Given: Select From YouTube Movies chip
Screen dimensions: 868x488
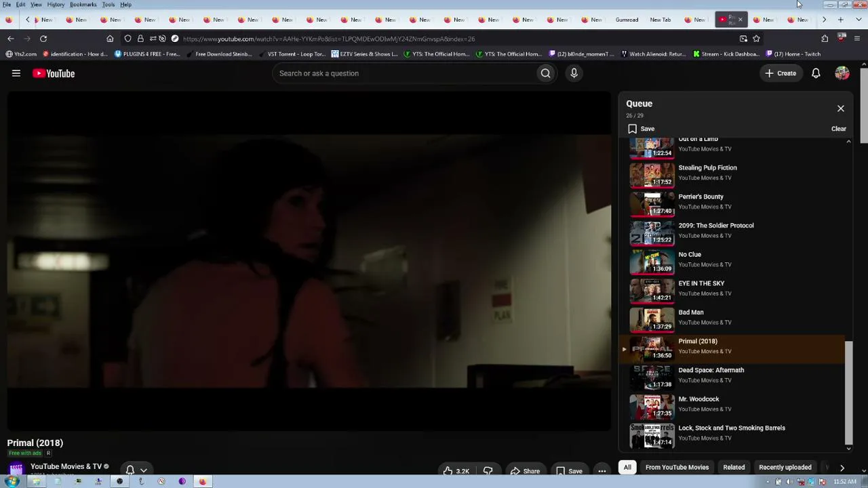Looking at the screenshot, I should [677, 467].
